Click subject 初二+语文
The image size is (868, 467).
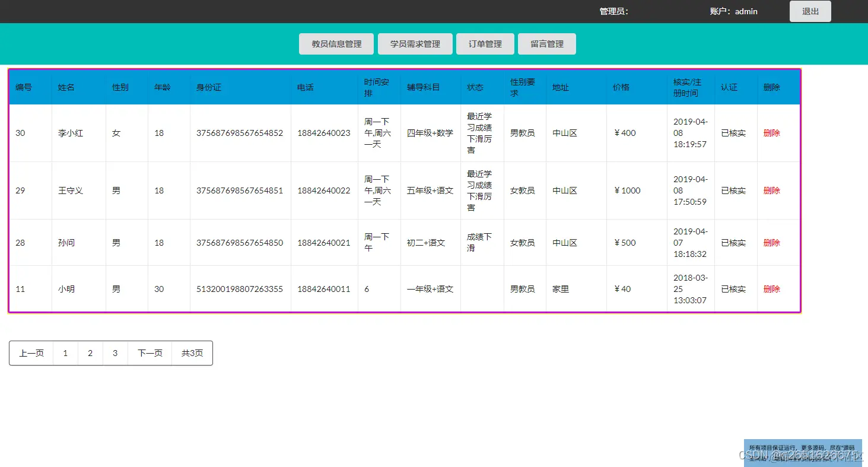[x=426, y=243]
